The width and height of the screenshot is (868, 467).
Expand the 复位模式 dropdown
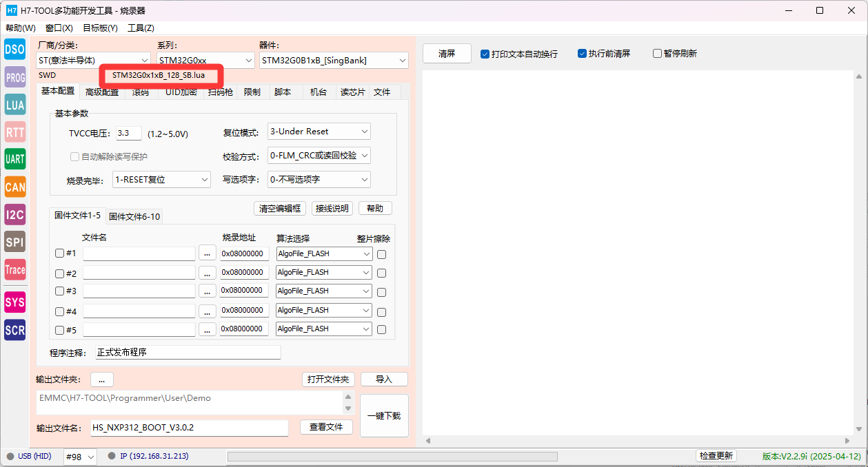point(319,132)
